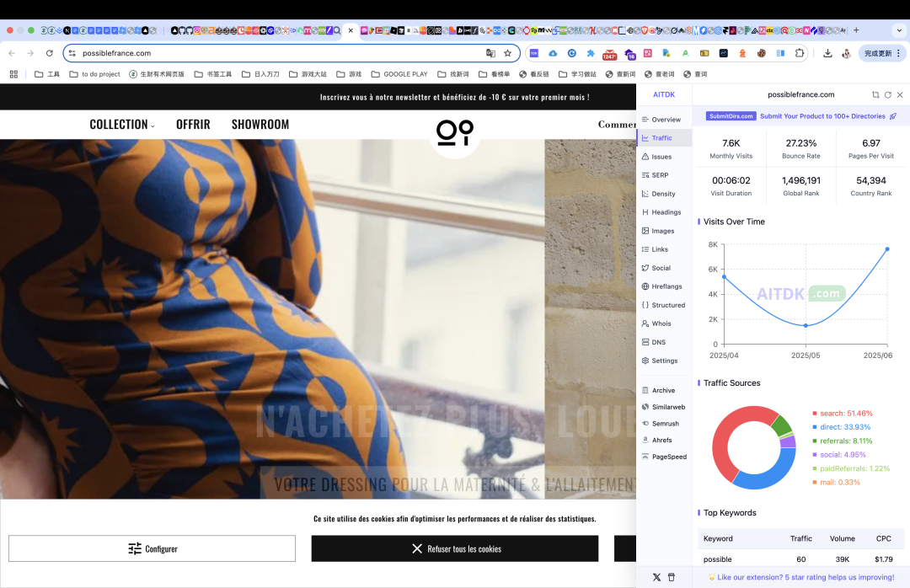
Task: Click the AITDK logo text
Action: (x=664, y=94)
